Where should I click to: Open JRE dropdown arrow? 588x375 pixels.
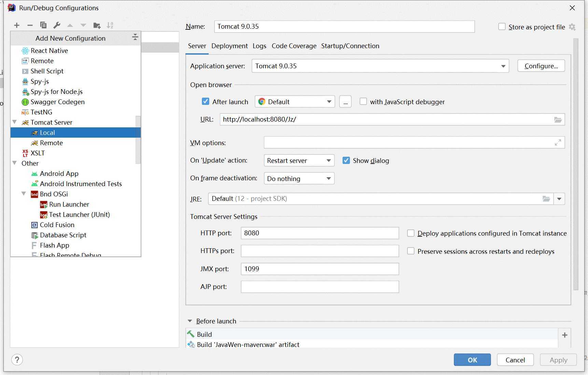pyautogui.click(x=559, y=199)
